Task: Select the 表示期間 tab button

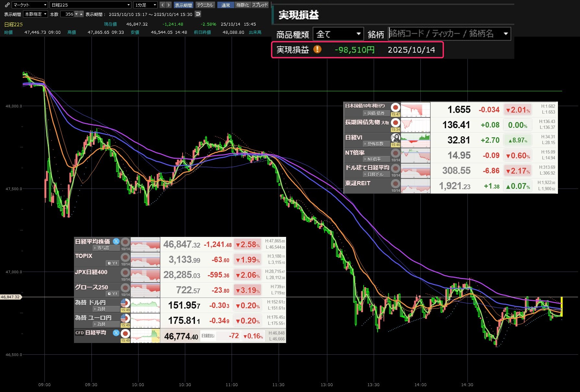Action: [x=183, y=5]
